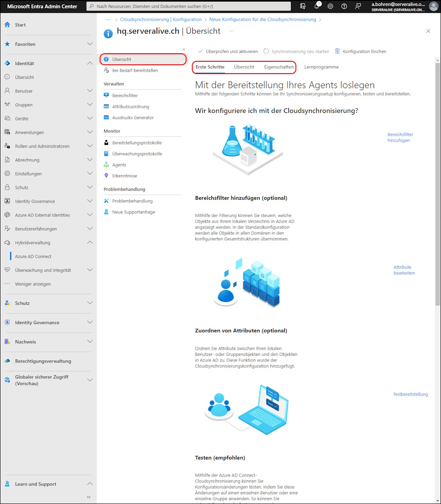Viewport: 441px width, 504px height.
Task: Click the trash icon for Konfiguration löschen
Action: 337,51
